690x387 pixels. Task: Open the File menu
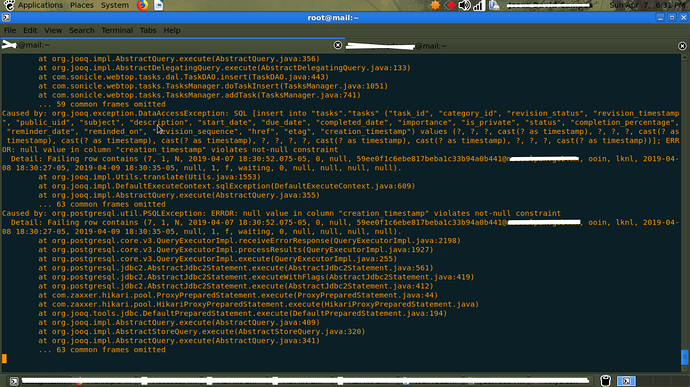10,30
